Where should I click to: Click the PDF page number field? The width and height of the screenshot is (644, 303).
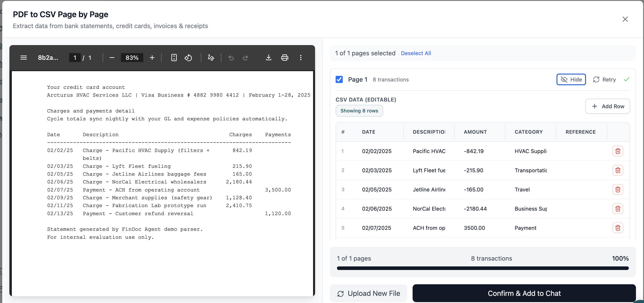75,58
